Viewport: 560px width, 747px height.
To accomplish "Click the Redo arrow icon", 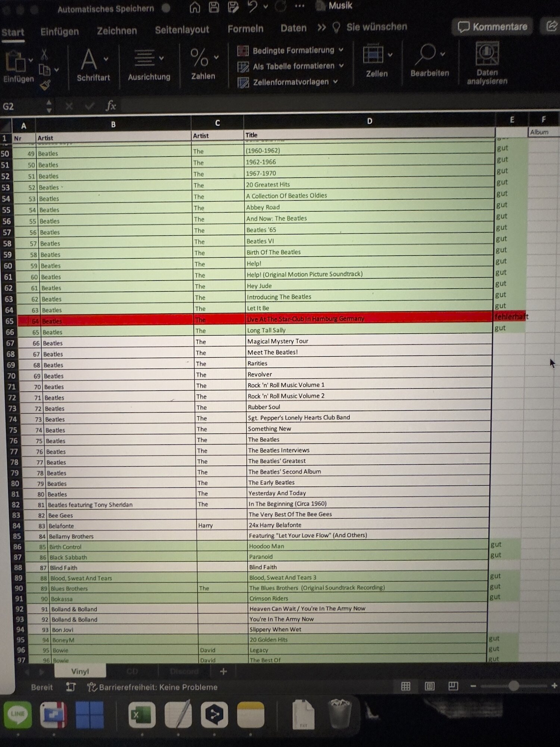I will pyautogui.click(x=281, y=6).
